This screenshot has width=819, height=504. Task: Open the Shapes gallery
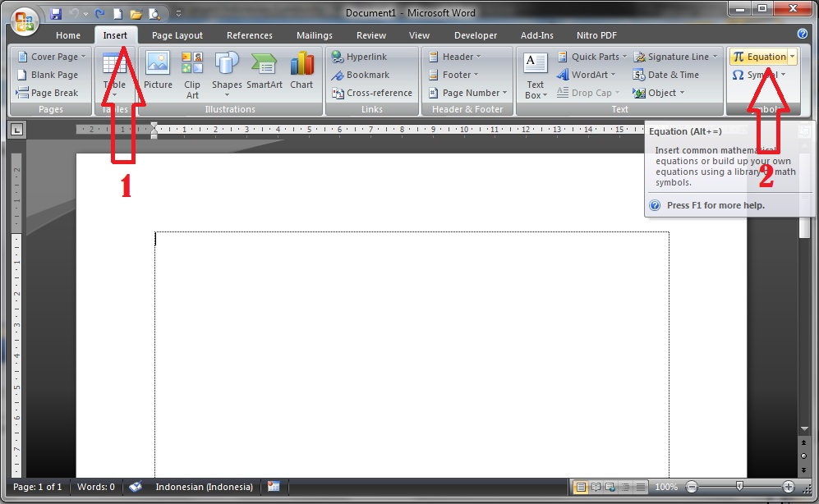click(x=227, y=74)
